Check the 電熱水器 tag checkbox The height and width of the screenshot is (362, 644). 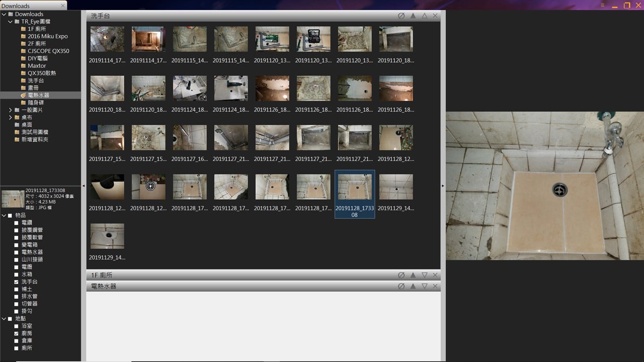17,253
